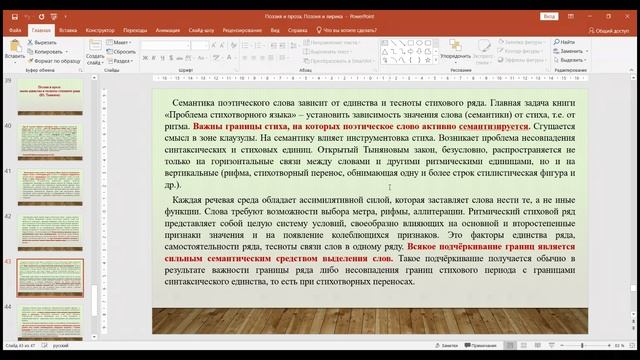Screen dimensions: 640x360
Task: Click the Save icon in quick access toolbar
Action: click(x=15, y=17)
